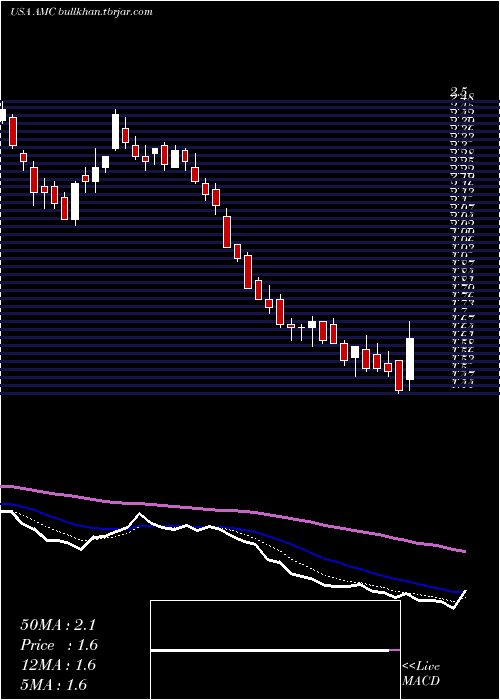500x700 pixels.
Task: Click the white MACD box outline
Action: (x=275, y=650)
